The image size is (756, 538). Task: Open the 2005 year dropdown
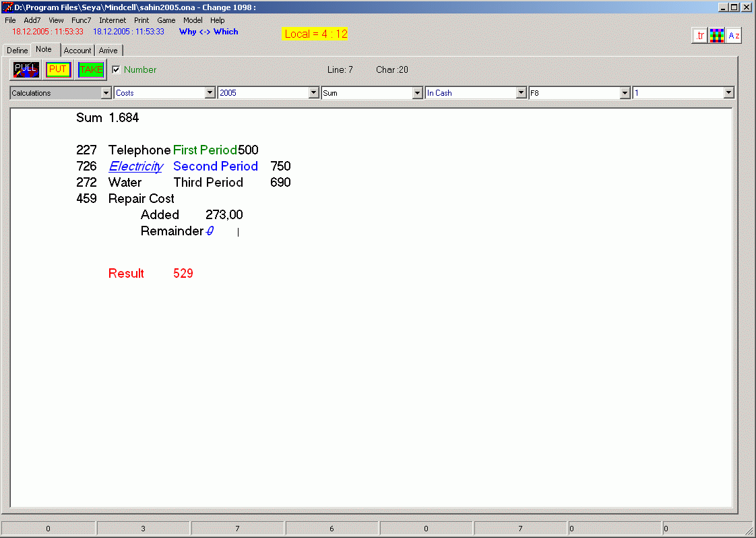click(x=314, y=92)
